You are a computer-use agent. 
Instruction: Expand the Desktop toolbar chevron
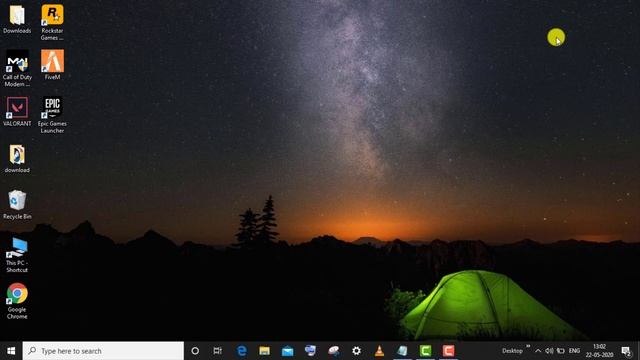(528, 347)
